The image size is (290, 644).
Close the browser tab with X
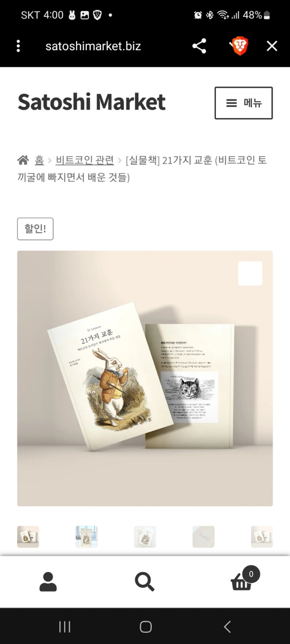click(x=272, y=46)
